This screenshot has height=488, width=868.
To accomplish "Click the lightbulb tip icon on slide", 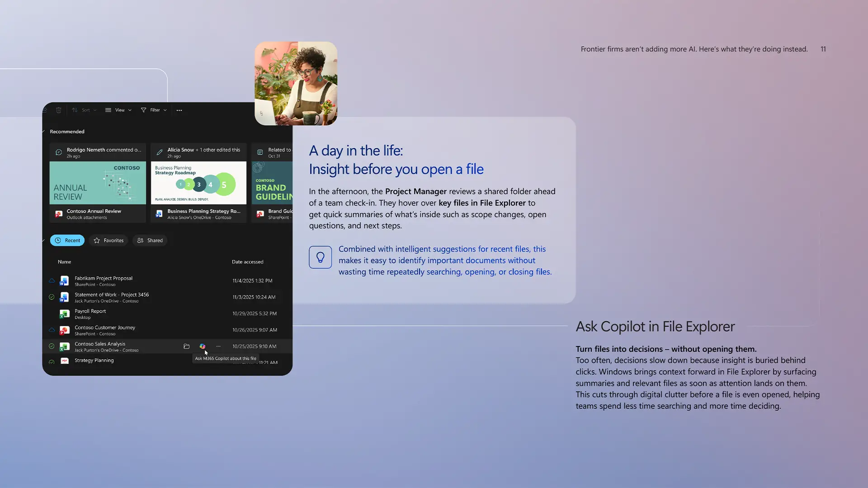I will click(x=321, y=257).
